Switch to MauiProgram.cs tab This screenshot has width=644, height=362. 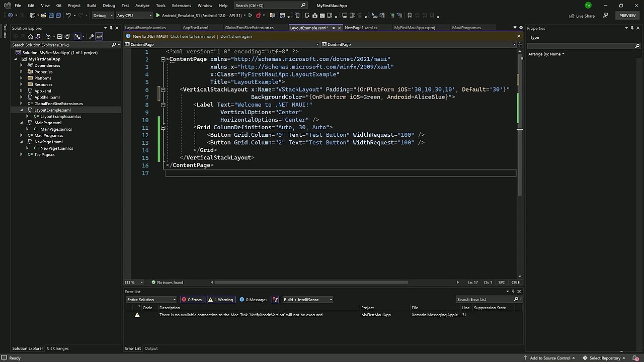(x=466, y=28)
